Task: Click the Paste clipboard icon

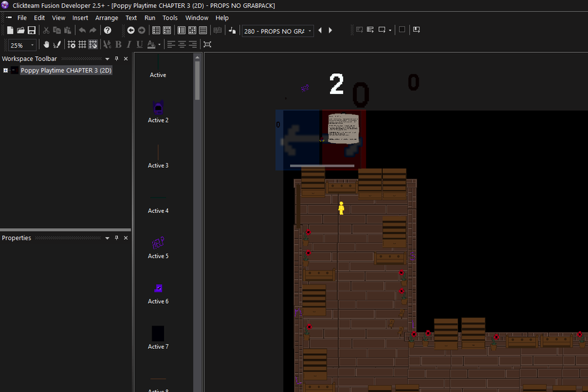Action: click(x=67, y=31)
